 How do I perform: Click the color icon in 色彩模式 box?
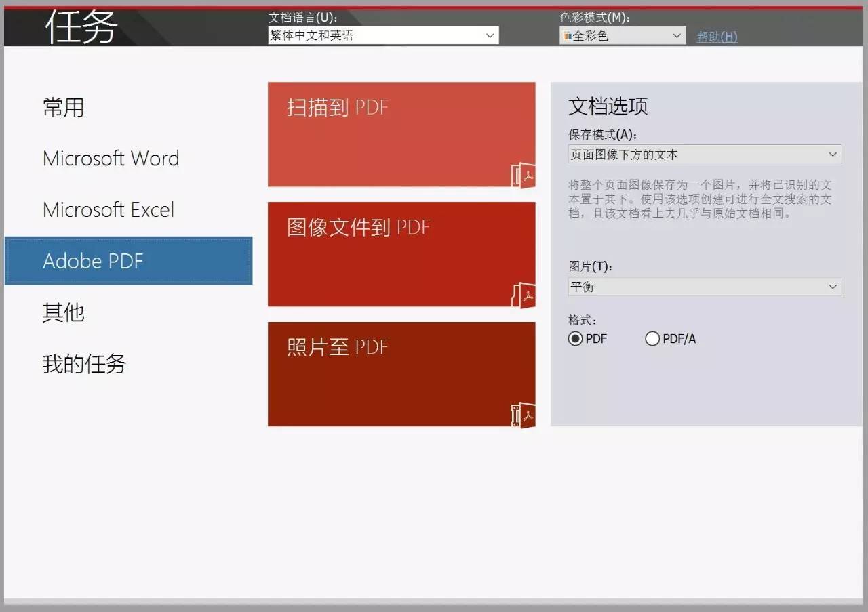point(567,36)
